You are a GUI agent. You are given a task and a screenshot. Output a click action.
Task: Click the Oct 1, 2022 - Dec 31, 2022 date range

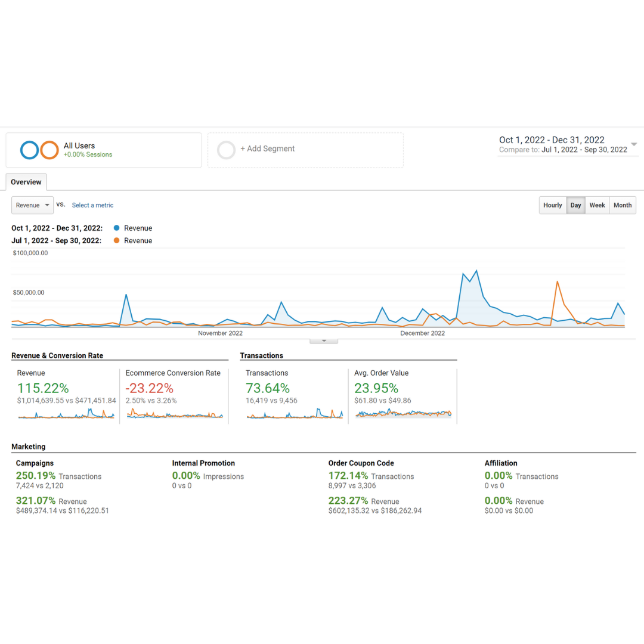pos(552,140)
